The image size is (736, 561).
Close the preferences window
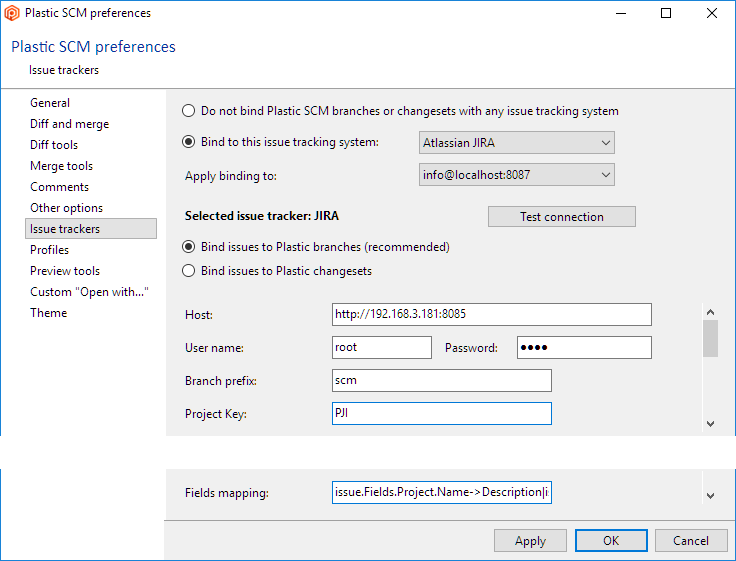pyautogui.click(x=712, y=13)
